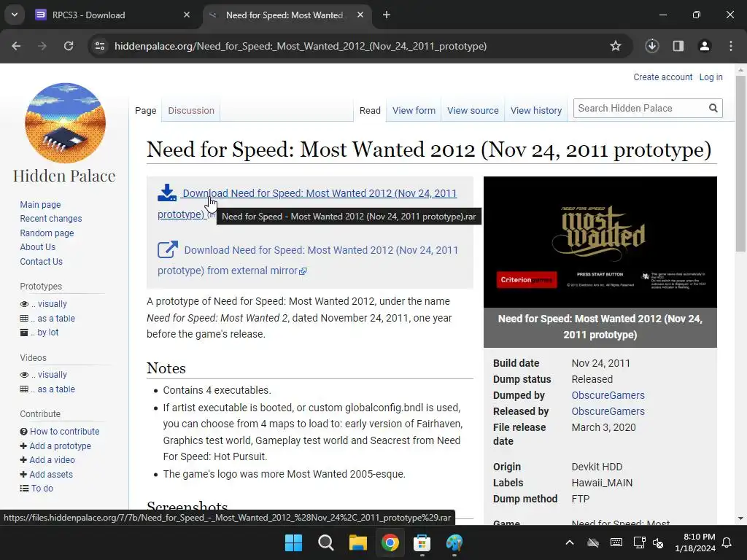Go to Random page
Image resolution: width=747 pixels, height=560 pixels.
click(x=47, y=233)
